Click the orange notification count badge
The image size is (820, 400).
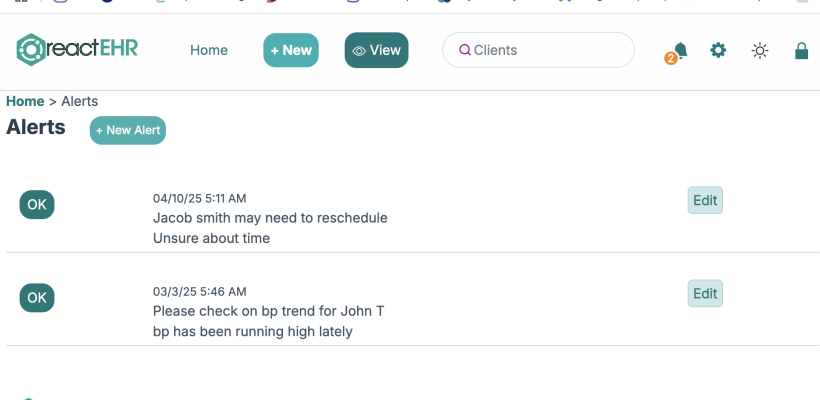click(x=670, y=59)
